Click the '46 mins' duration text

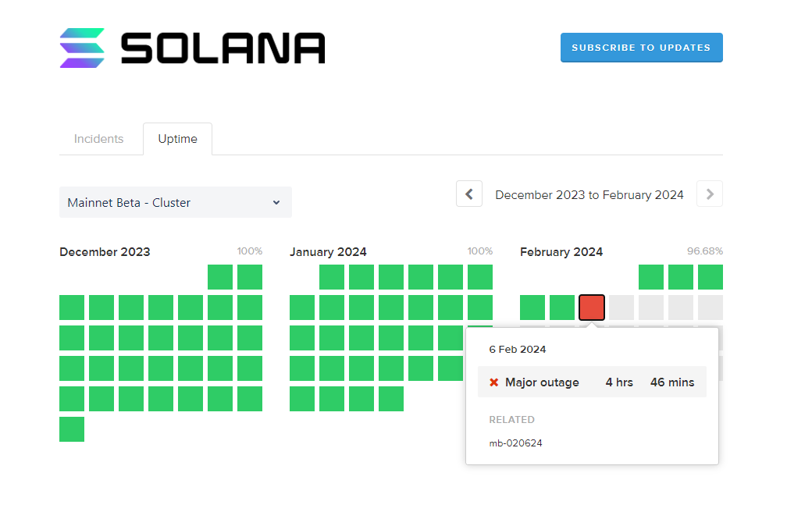(x=672, y=382)
